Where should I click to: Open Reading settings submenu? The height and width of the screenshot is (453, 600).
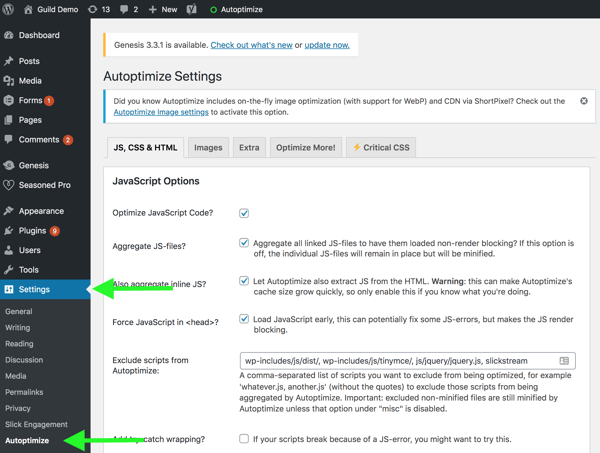click(19, 344)
